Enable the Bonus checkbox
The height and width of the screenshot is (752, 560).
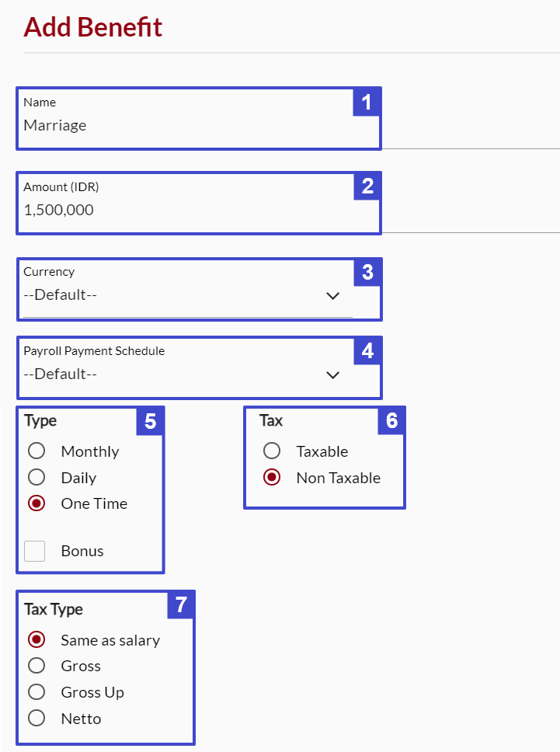34,551
